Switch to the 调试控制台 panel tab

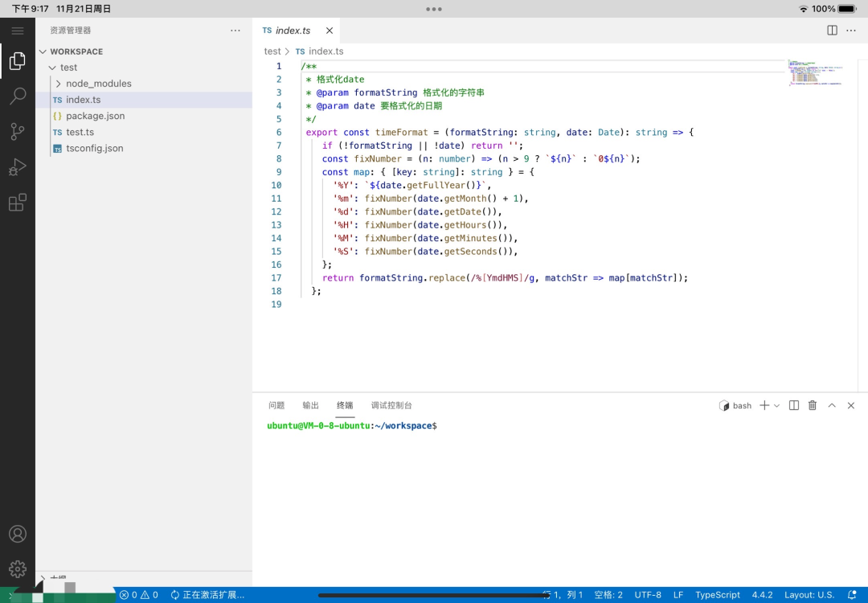391,405
